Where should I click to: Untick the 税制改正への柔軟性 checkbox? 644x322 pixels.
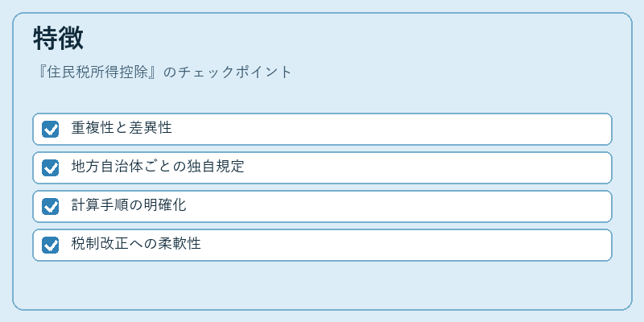click(x=50, y=246)
